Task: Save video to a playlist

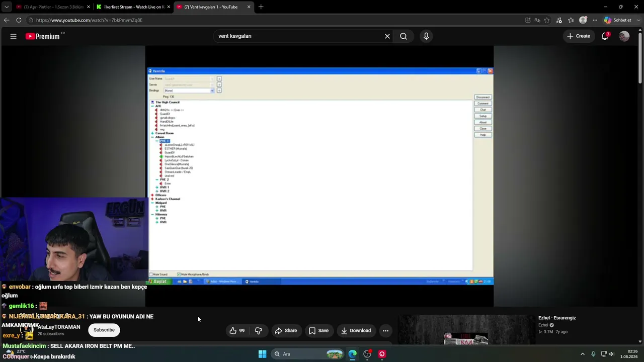Action: tap(318, 330)
